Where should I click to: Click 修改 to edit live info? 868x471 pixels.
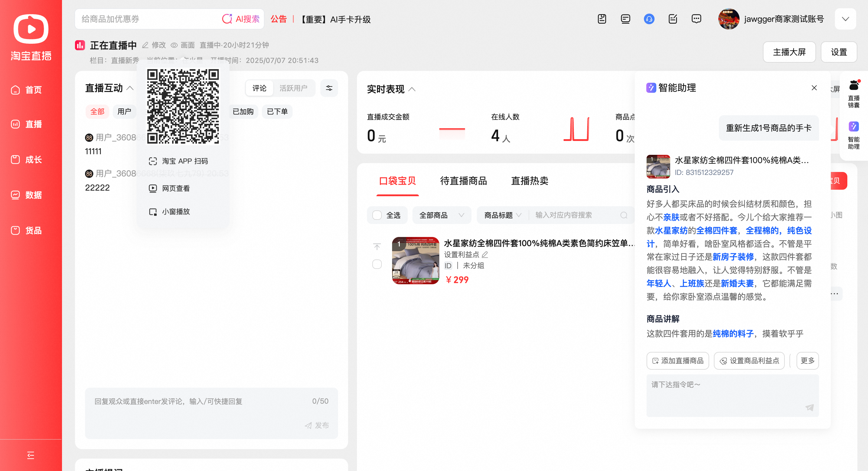point(154,45)
